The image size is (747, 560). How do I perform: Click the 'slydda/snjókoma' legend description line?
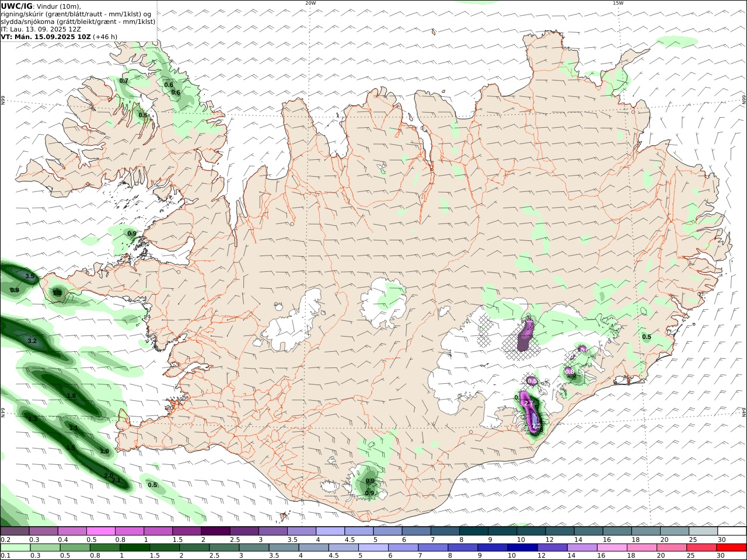pyautogui.click(x=78, y=22)
